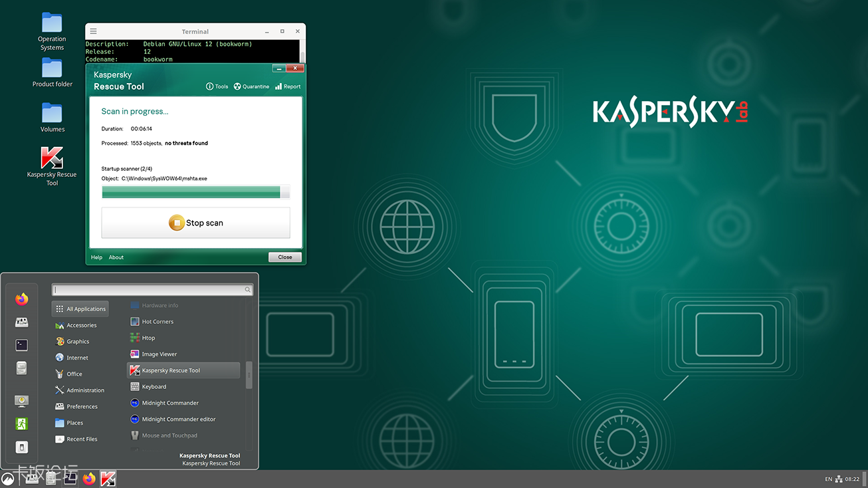Click the Firefox icon in the taskbar
This screenshot has height=488, width=868.
click(x=89, y=479)
